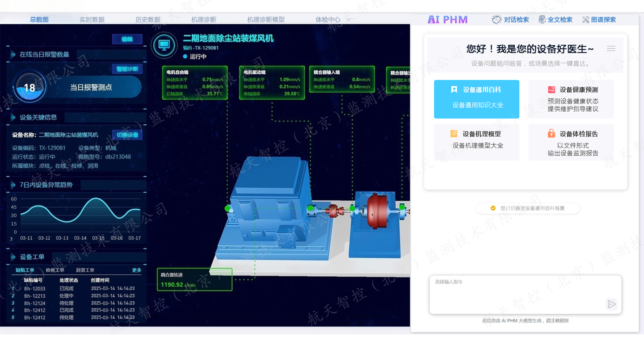This screenshot has width=644, height=339.
Task: Collapse the 在线当日报警数量 section arrow
Action: tap(13, 54)
